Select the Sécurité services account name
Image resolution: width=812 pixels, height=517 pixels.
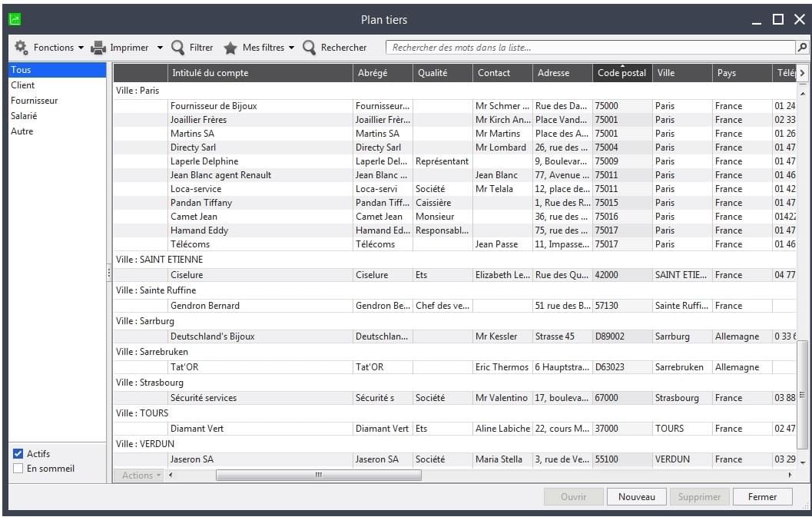(x=204, y=398)
